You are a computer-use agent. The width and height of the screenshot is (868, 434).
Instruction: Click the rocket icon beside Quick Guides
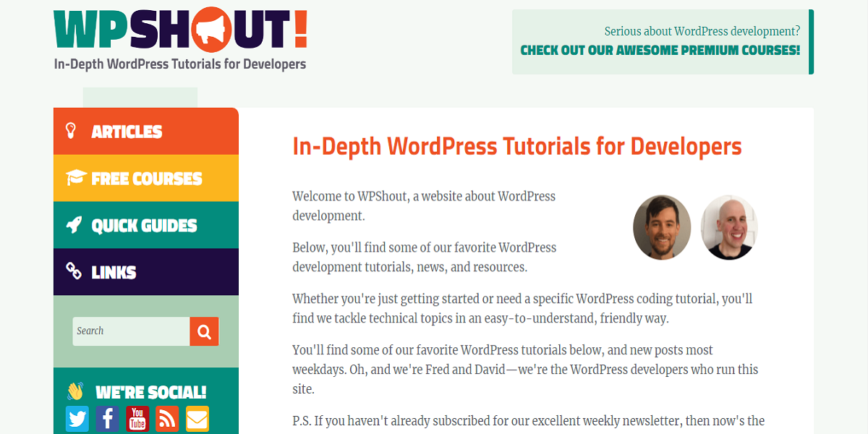pyautogui.click(x=74, y=225)
